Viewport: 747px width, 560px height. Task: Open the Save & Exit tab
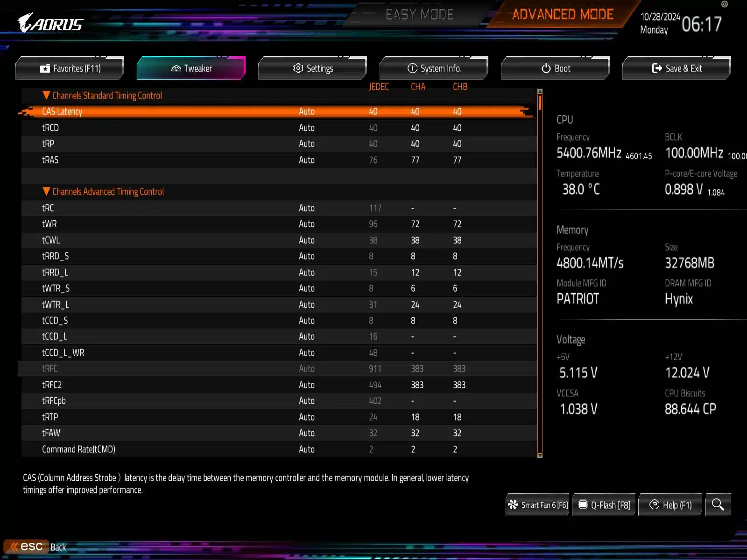[677, 68]
